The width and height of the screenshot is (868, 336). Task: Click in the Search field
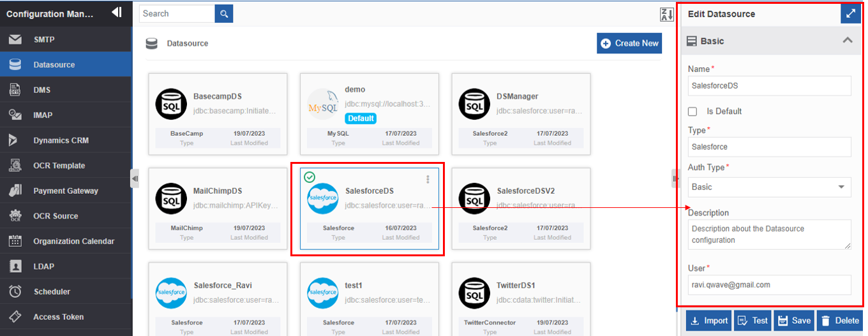coord(177,13)
